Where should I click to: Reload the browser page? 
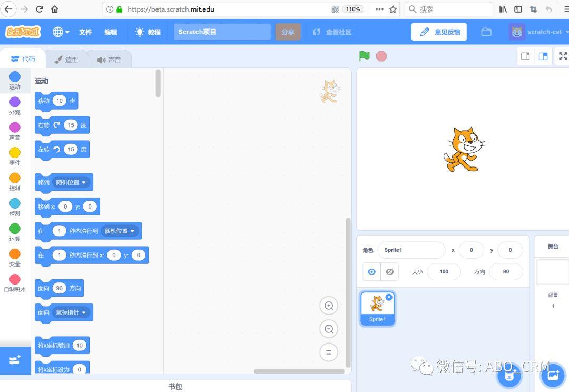[x=40, y=9]
